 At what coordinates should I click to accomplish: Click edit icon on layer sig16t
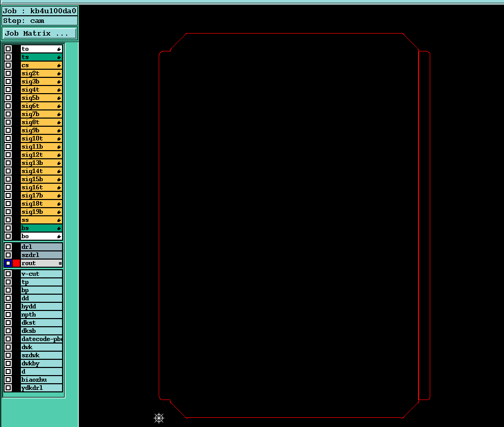tap(59, 187)
